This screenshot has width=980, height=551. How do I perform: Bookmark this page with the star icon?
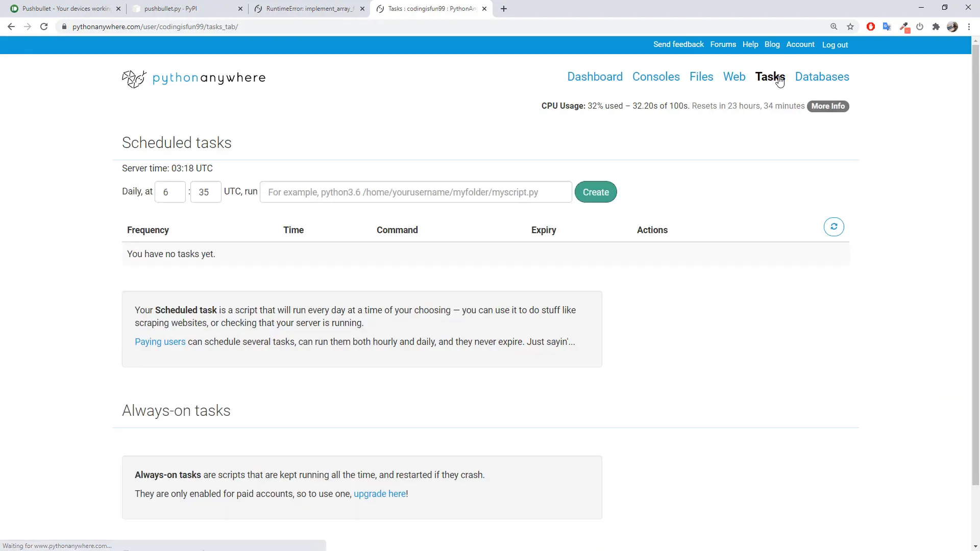850,27
